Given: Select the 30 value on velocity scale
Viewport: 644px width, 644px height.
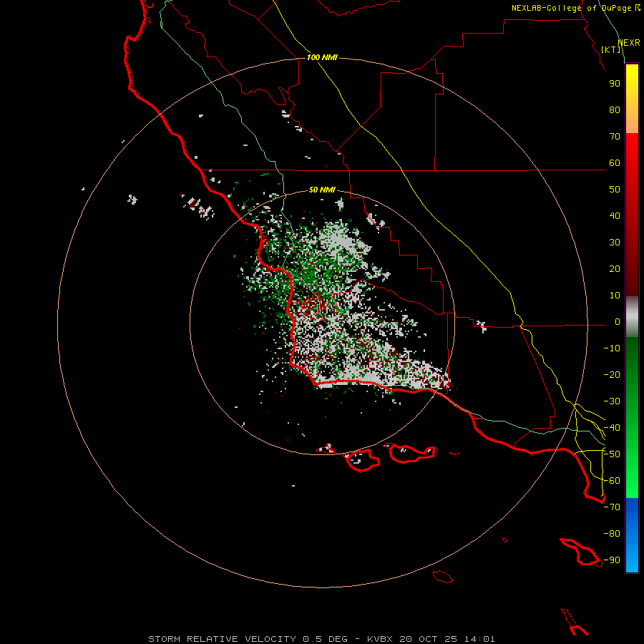Looking at the screenshot, I should [615, 243].
